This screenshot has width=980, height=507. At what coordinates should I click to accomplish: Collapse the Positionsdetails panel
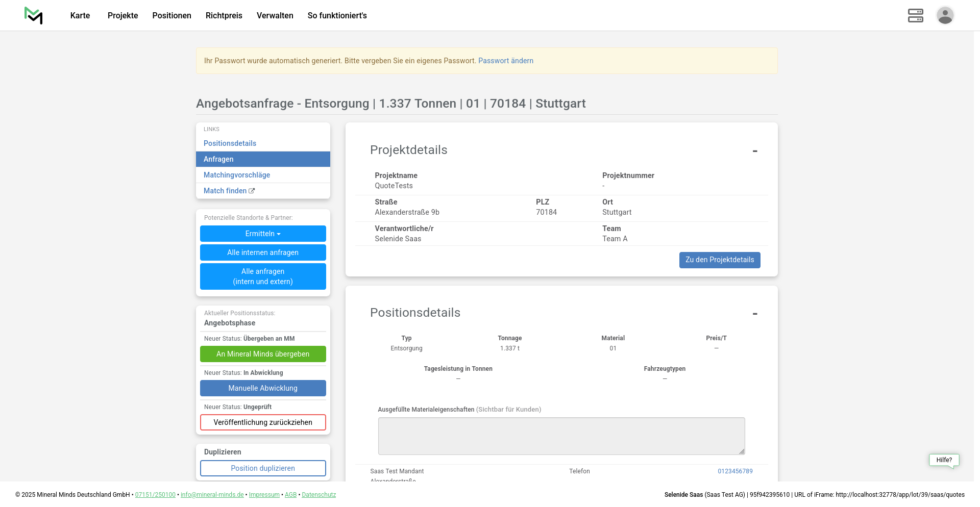pos(754,314)
